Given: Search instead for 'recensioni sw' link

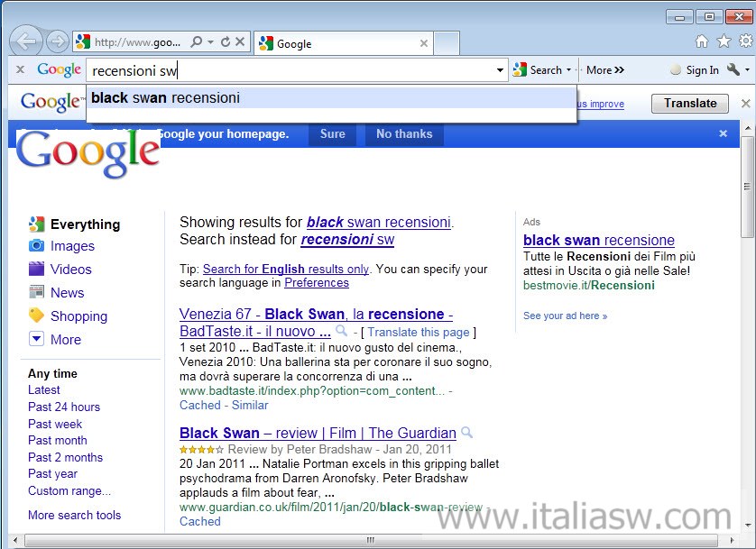Looking at the screenshot, I should pos(347,240).
